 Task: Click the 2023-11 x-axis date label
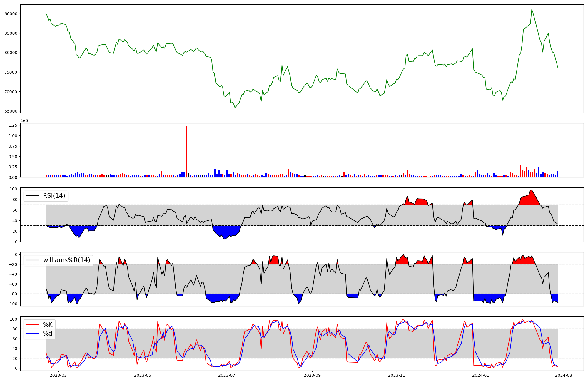tap(397, 375)
